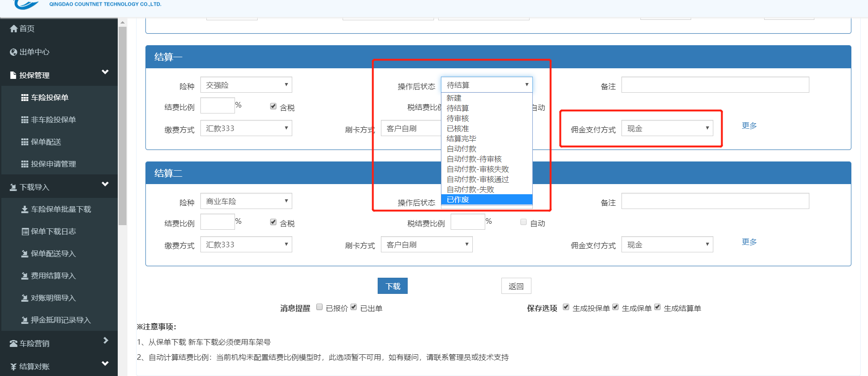Image resolution: width=868 pixels, height=376 pixels.
Task: Click the home icon beside 首页
Action: (14, 29)
